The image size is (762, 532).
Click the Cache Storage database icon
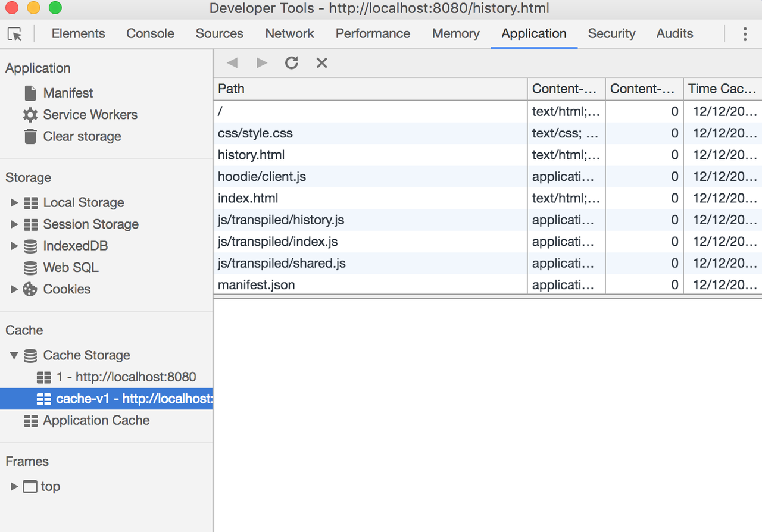pyautogui.click(x=30, y=355)
